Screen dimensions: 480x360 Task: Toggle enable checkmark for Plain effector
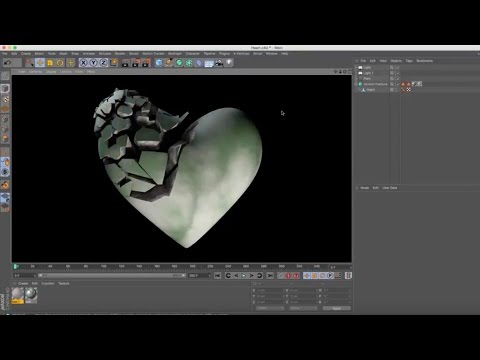(x=398, y=79)
